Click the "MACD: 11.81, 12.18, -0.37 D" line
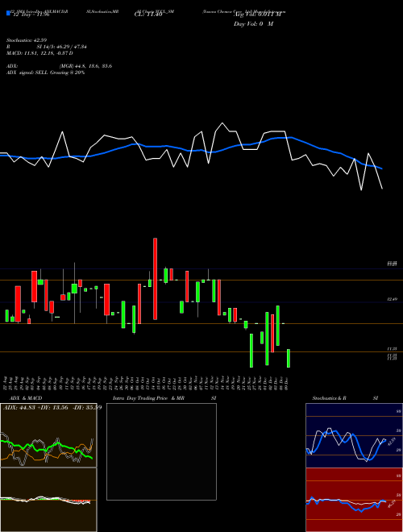This screenshot has width=403, height=532. [x=39, y=53]
